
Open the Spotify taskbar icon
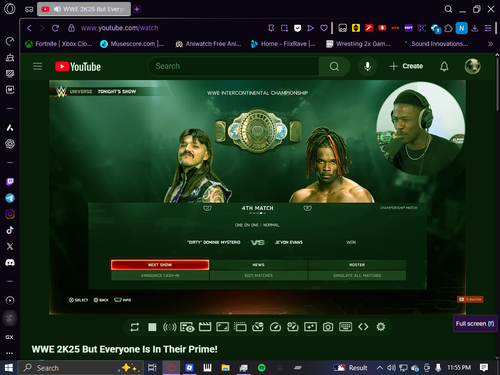262,368
